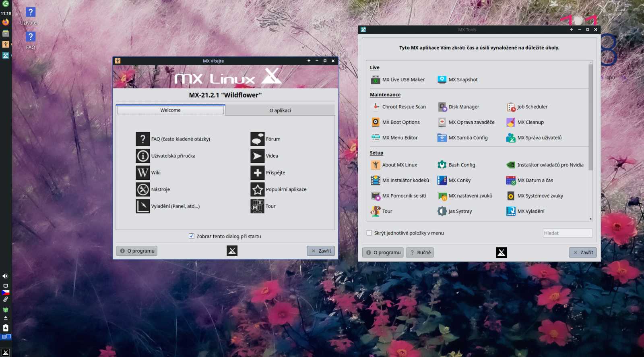
Task: Open About MX Linux in MX Tools
Action: pos(394,165)
